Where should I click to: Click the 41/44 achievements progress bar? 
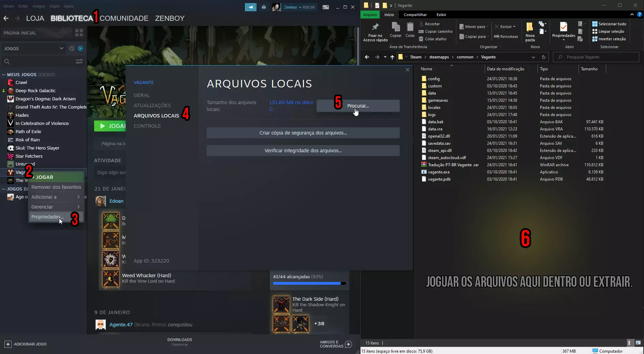[x=309, y=283]
